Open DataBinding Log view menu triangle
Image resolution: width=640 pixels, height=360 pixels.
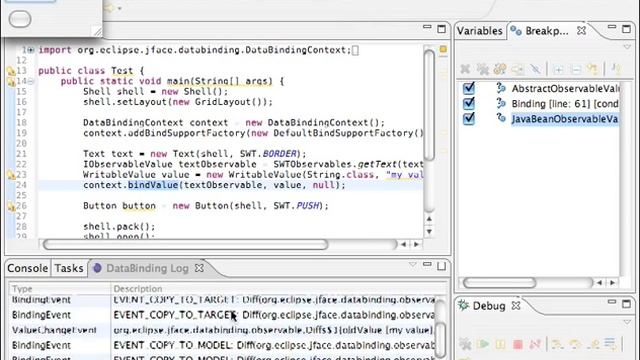(x=413, y=265)
